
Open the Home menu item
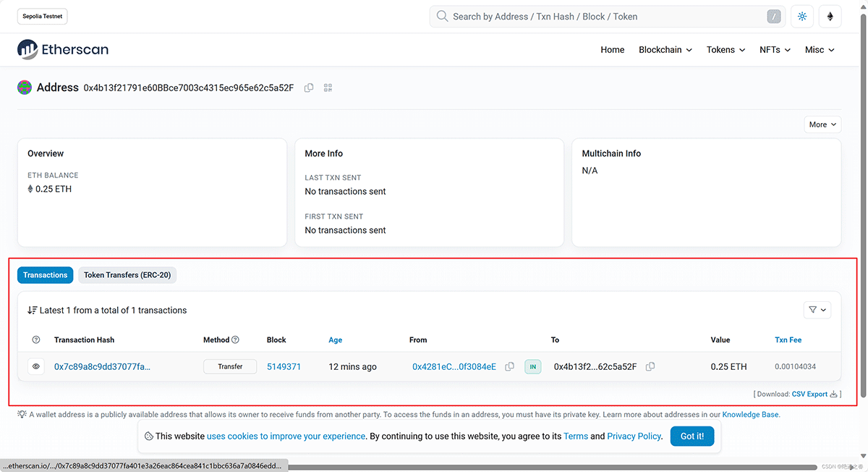pyautogui.click(x=612, y=50)
